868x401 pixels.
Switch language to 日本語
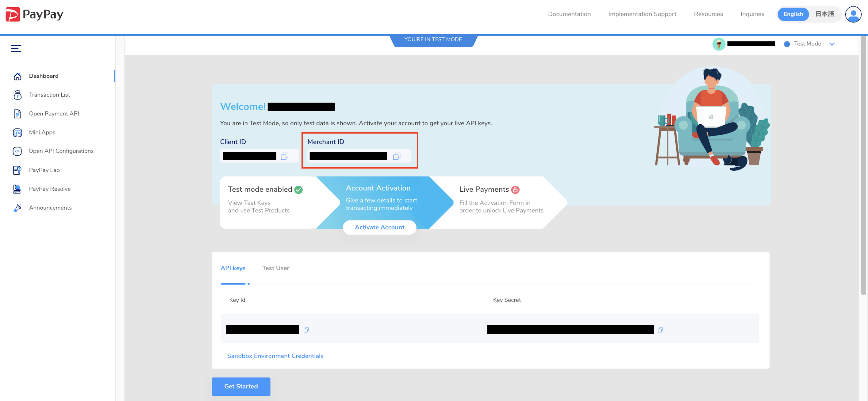[x=824, y=14]
